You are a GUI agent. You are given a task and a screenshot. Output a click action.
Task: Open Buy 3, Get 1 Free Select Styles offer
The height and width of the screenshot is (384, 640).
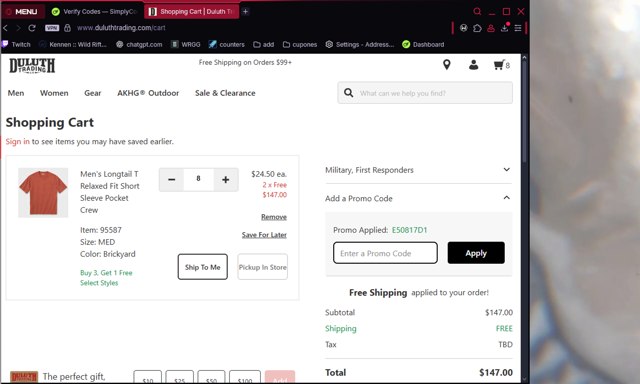(106, 277)
